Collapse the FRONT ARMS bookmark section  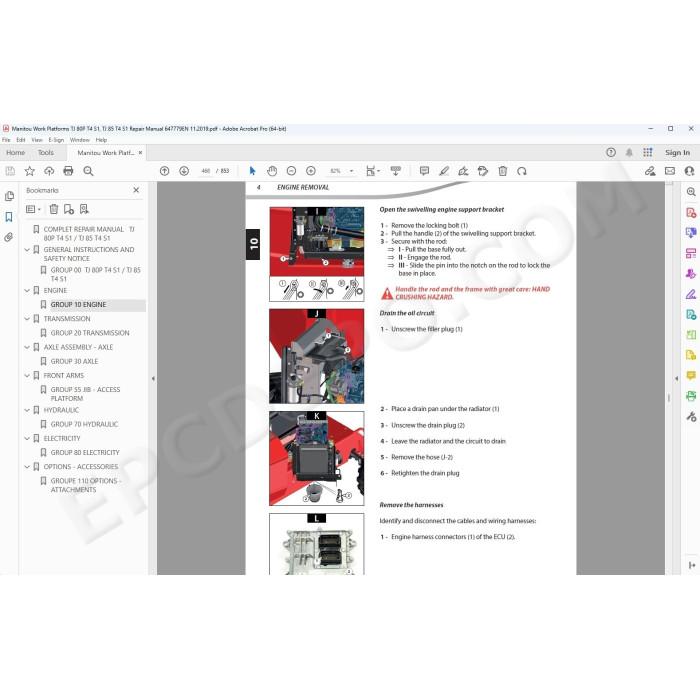tap(27, 375)
